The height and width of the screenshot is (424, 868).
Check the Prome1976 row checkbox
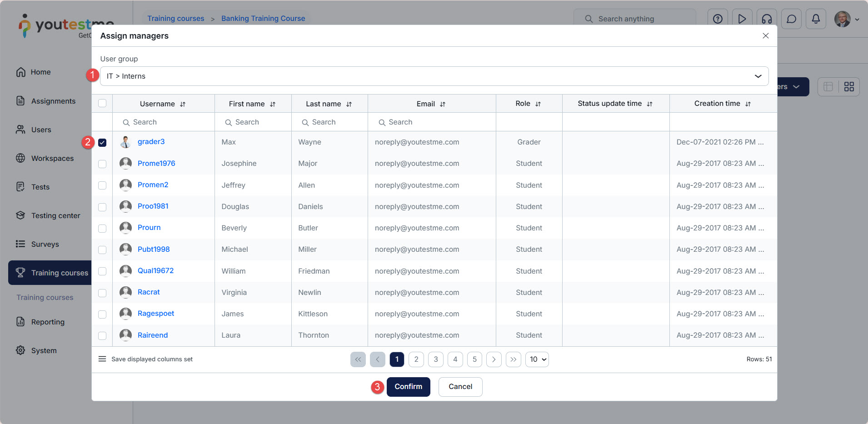point(102,164)
